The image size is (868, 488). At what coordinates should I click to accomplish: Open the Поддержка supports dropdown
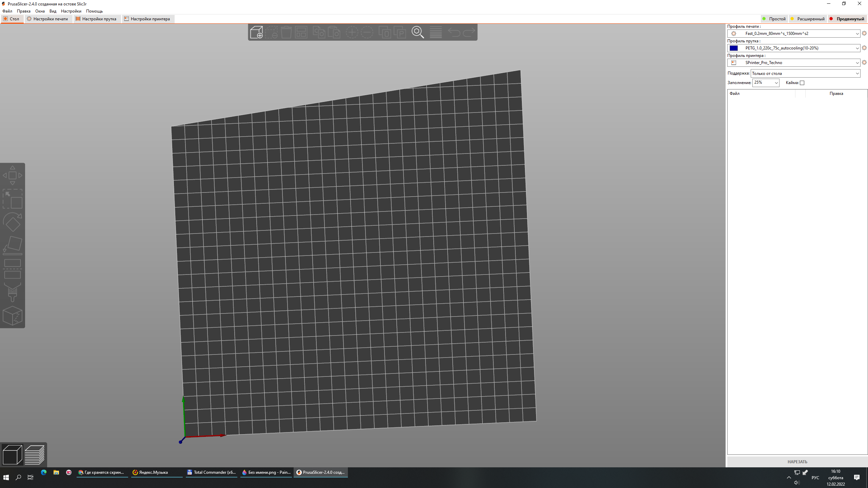click(857, 74)
